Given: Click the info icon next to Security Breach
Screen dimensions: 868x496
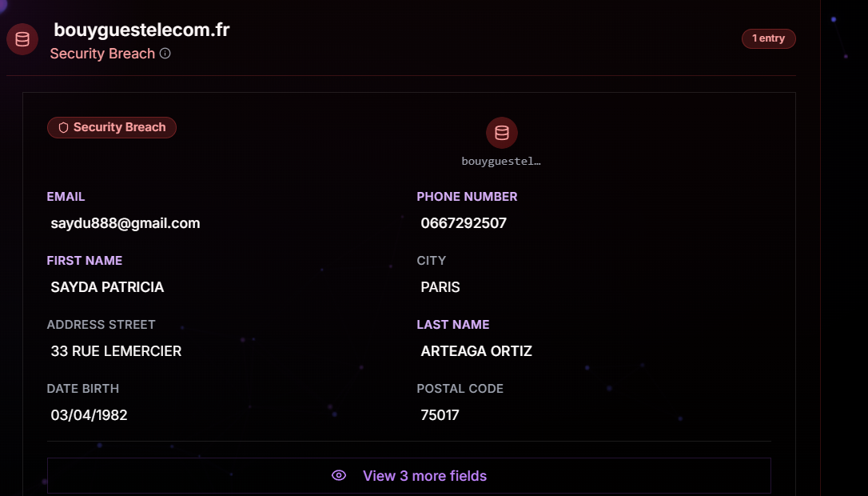Looking at the screenshot, I should [165, 54].
